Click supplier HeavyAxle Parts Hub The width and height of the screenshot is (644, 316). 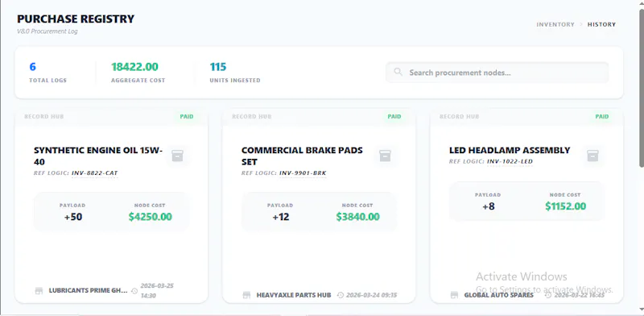(x=294, y=295)
